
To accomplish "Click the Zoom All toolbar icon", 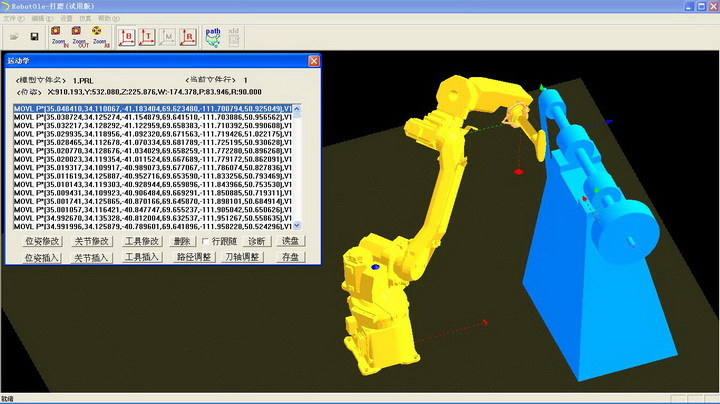I will click(99, 37).
